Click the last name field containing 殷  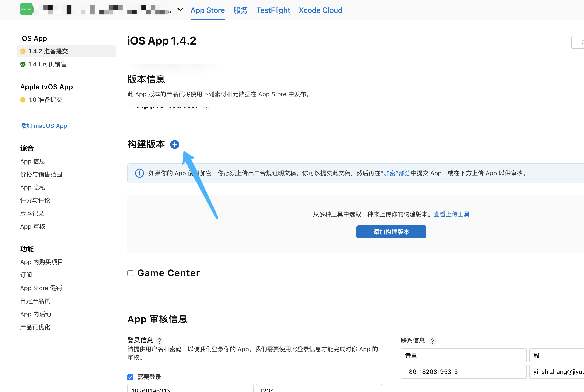(556, 355)
